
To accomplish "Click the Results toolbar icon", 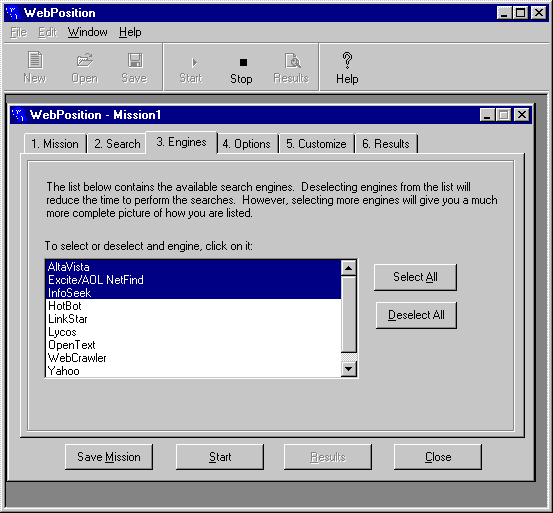I will [292, 60].
